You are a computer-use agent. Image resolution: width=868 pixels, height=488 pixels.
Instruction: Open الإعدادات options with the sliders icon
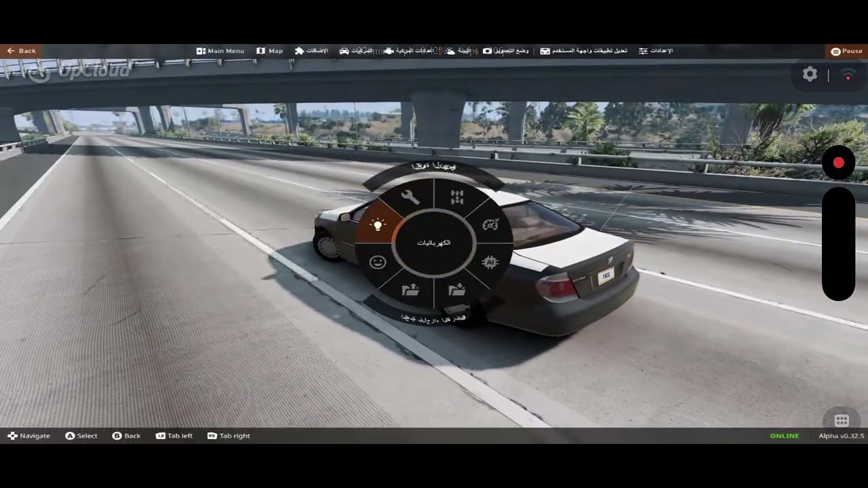click(656, 51)
